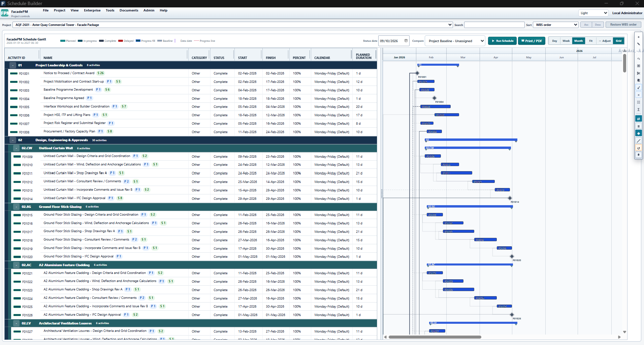Viewport: 644px width, 345px height.
Task: Toggle the Adjust width option
Action: tap(605, 41)
